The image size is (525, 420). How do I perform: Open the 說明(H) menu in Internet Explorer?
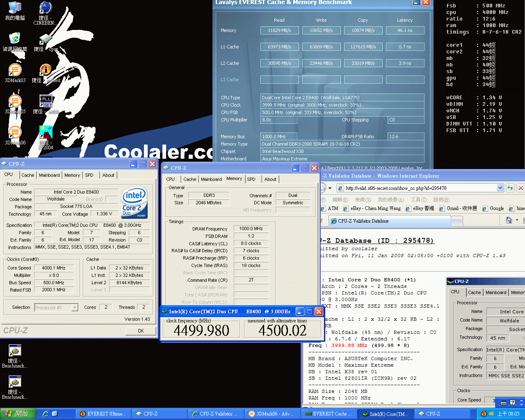tap(441, 200)
